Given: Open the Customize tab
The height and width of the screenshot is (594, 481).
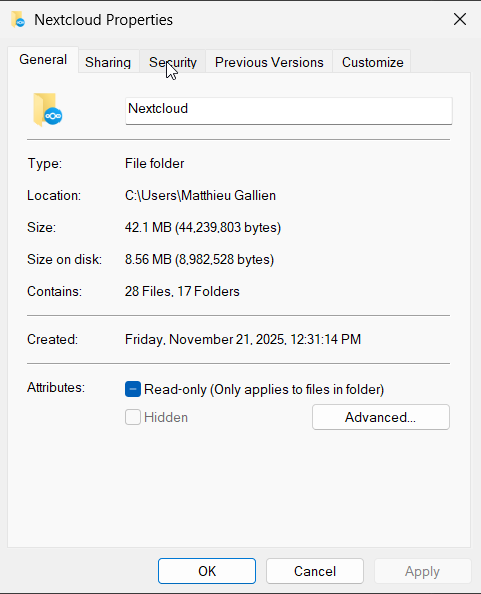Looking at the screenshot, I should (x=373, y=62).
